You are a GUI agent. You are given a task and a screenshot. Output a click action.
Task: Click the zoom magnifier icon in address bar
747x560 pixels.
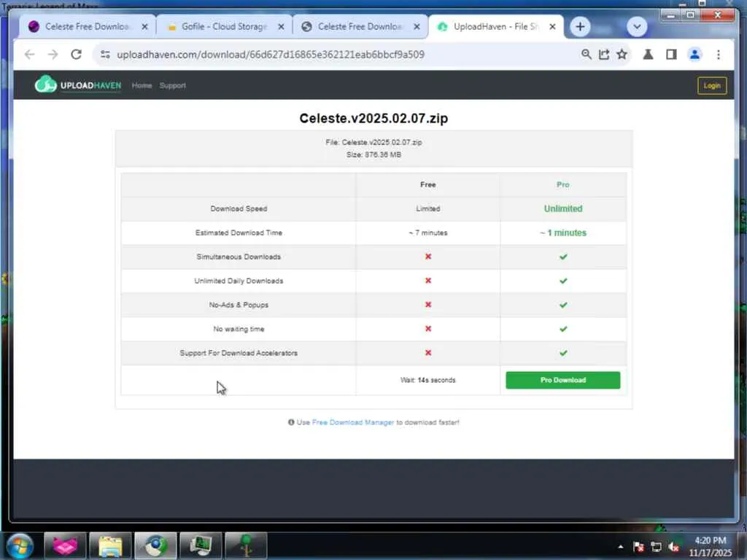587,54
